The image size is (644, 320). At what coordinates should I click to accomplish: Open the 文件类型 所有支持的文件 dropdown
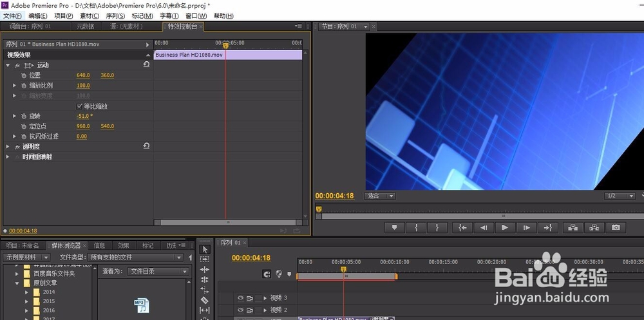point(135,258)
